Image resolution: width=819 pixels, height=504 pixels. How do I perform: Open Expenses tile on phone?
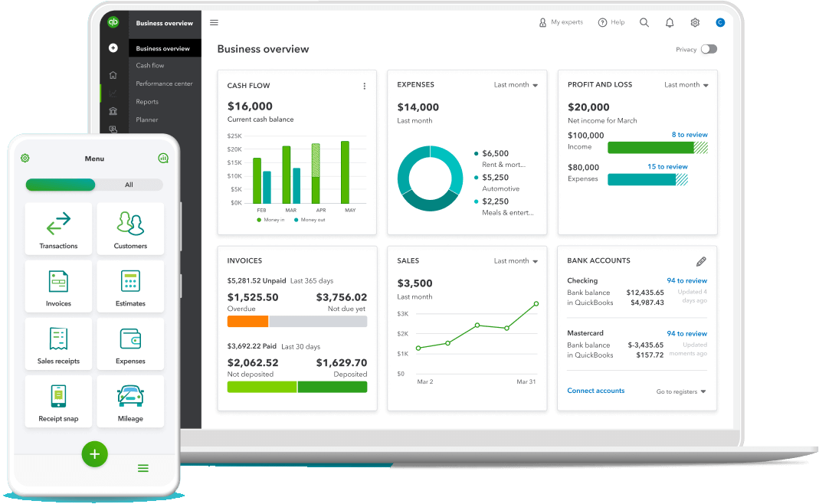130,344
